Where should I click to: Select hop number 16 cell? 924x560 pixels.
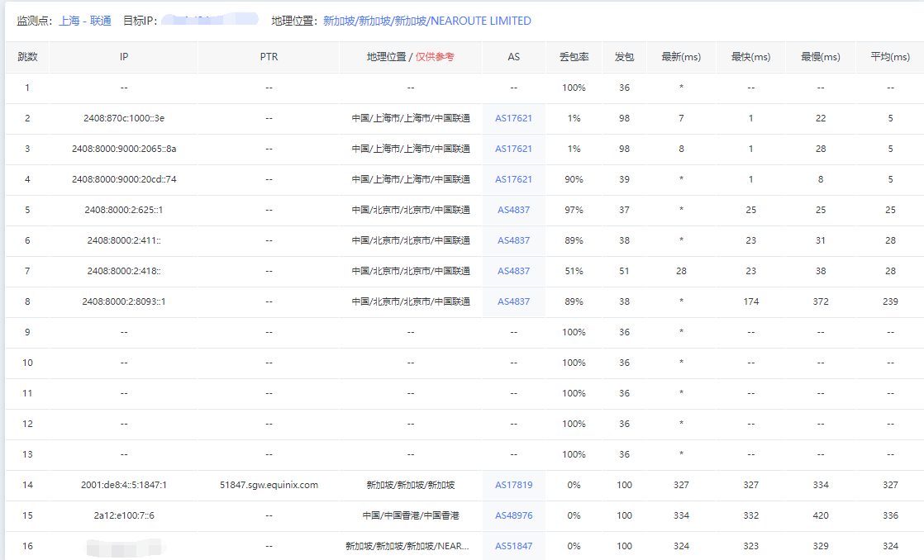(x=27, y=547)
